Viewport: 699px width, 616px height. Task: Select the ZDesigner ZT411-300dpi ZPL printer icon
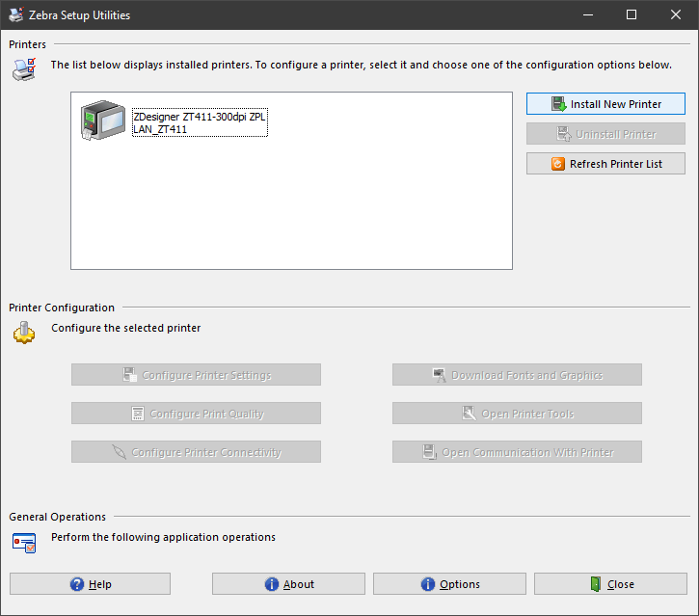coord(103,121)
